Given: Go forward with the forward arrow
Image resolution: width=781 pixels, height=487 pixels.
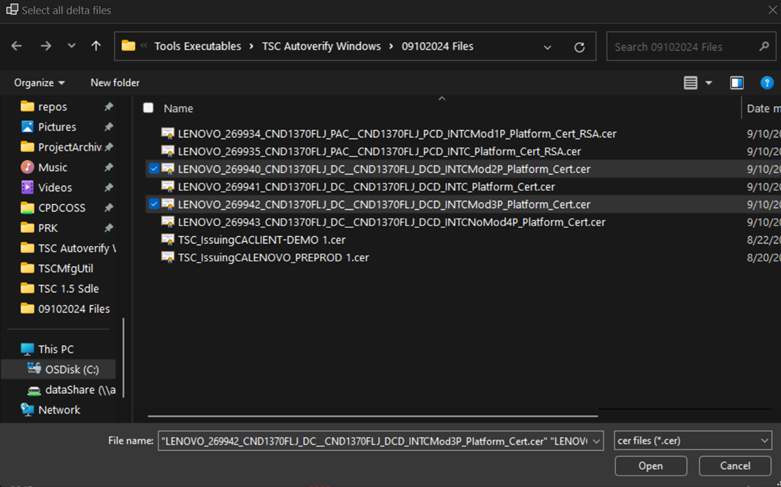Looking at the screenshot, I should 46,46.
